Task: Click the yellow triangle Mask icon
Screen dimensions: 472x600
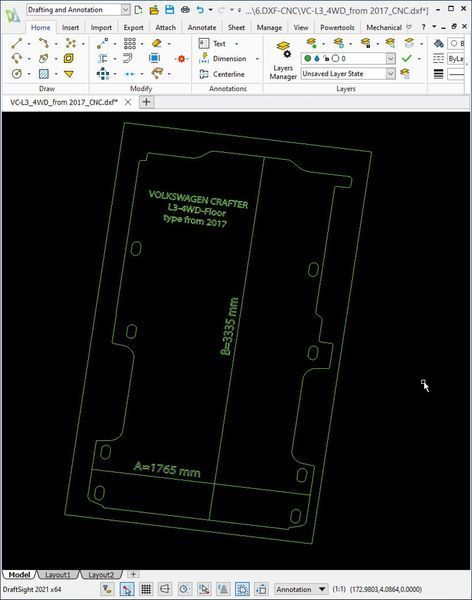Action: coord(69,74)
